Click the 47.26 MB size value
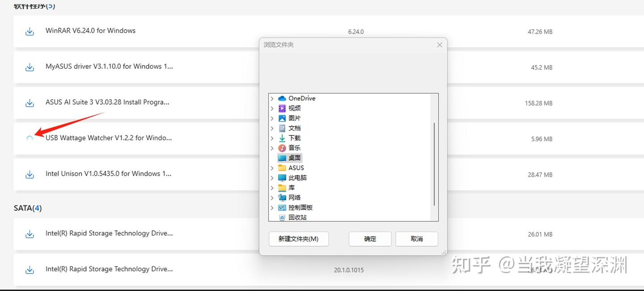Image resolution: width=644 pixels, height=291 pixels. (x=540, y=32)
